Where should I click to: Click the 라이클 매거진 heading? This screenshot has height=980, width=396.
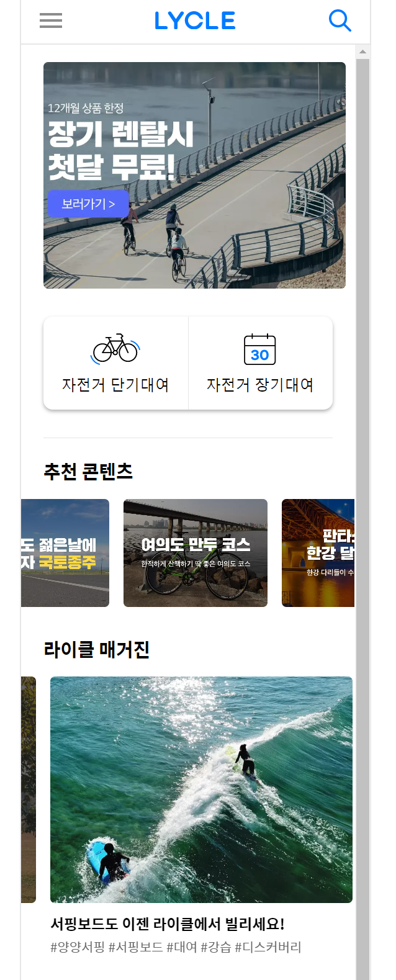tap(97, 650)
